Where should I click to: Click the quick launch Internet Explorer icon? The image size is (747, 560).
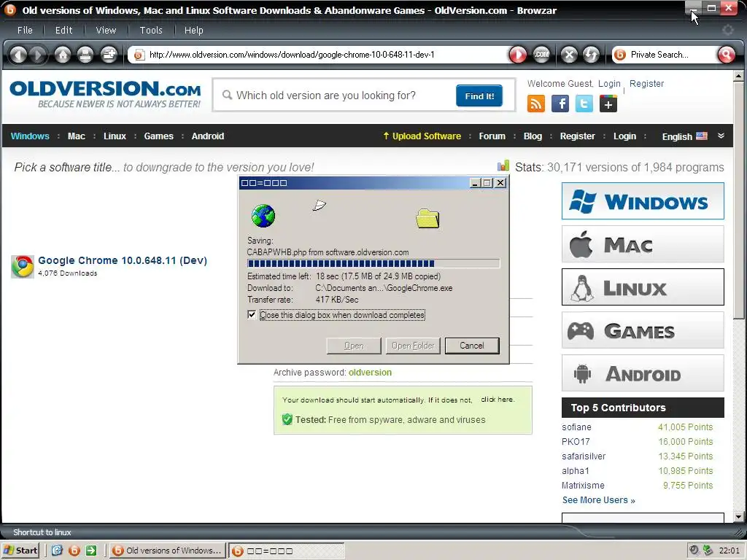click(x=57, y=551)
